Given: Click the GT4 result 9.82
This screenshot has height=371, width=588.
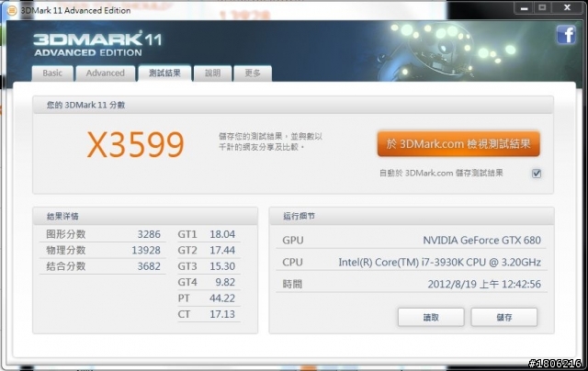Looking at the screenshot, I should coord(225,282).
